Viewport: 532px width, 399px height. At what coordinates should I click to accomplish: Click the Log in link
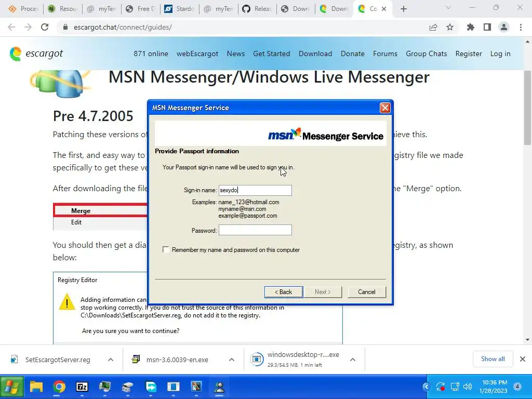[500, 54]
